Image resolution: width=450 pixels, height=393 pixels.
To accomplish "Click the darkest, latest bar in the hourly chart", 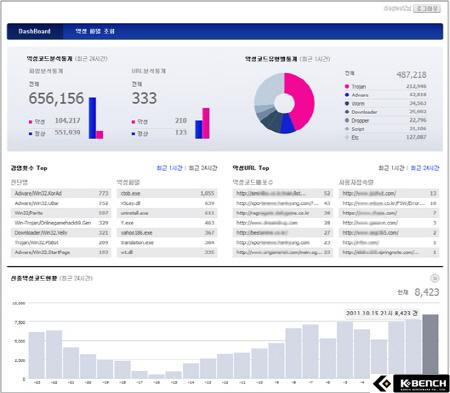I will (430, 346).
